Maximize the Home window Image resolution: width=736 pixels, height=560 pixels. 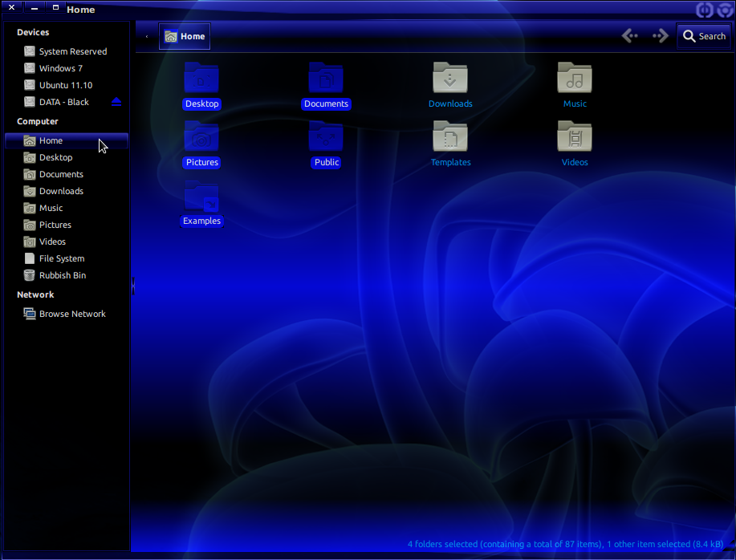click(x=55, y=7)
